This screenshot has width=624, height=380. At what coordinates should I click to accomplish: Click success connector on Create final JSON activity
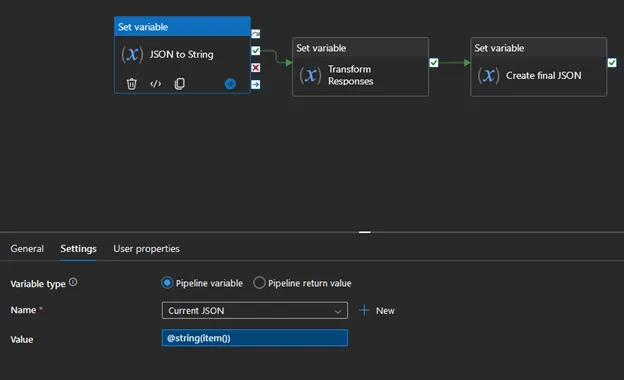(612, 63)
